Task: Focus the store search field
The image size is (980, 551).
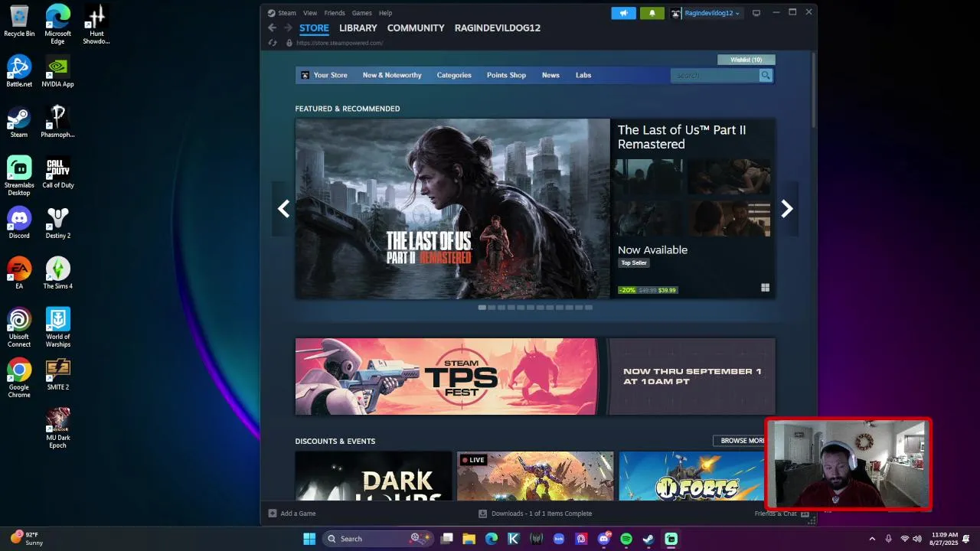Action: pyautogui.click(x=714, y=75)
